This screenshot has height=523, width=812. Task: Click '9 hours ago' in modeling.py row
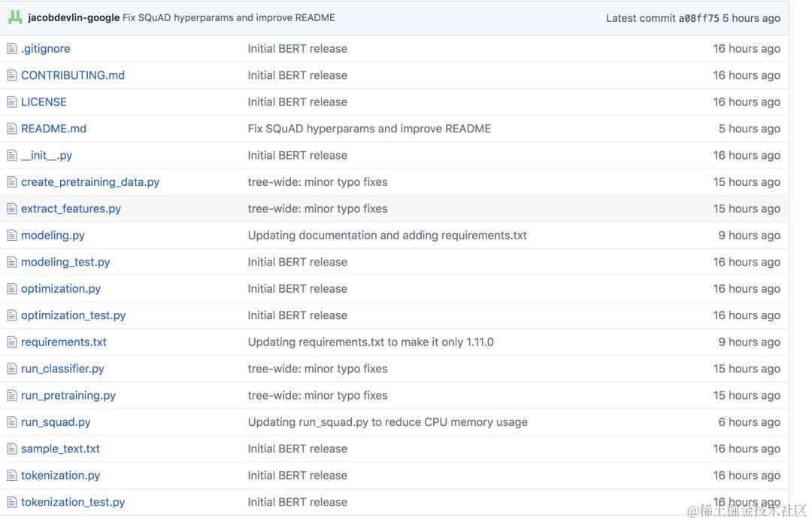750,236
